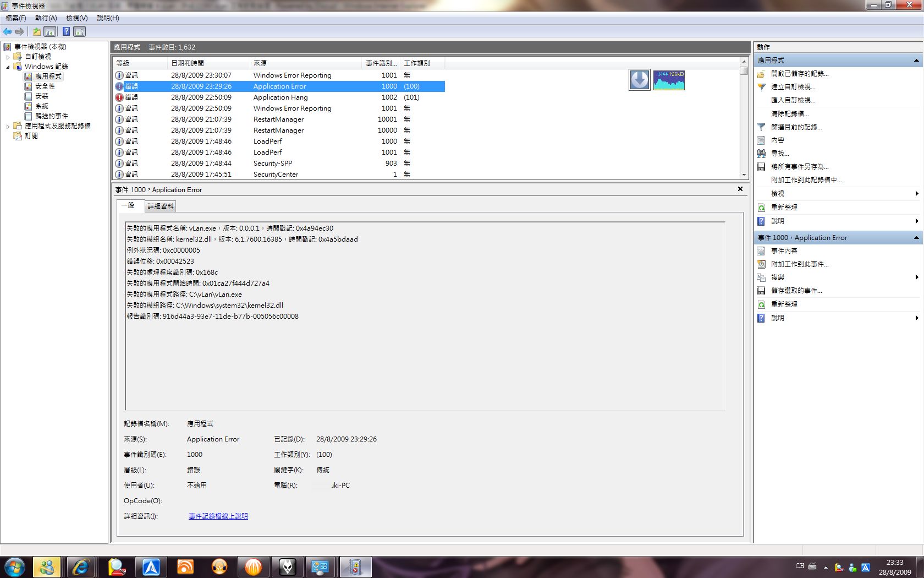Switch to the 詳細資料 tab
Screen dimensions: 924x578
click(x=161, y=206)
